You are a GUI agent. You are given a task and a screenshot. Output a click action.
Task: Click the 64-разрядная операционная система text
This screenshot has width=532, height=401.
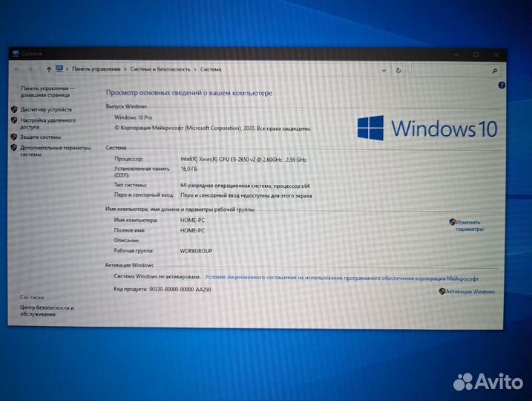(245, 186)
